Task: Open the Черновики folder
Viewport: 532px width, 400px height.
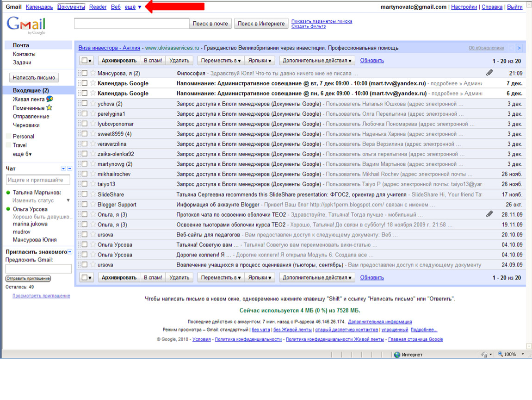Action: point(26,125)
